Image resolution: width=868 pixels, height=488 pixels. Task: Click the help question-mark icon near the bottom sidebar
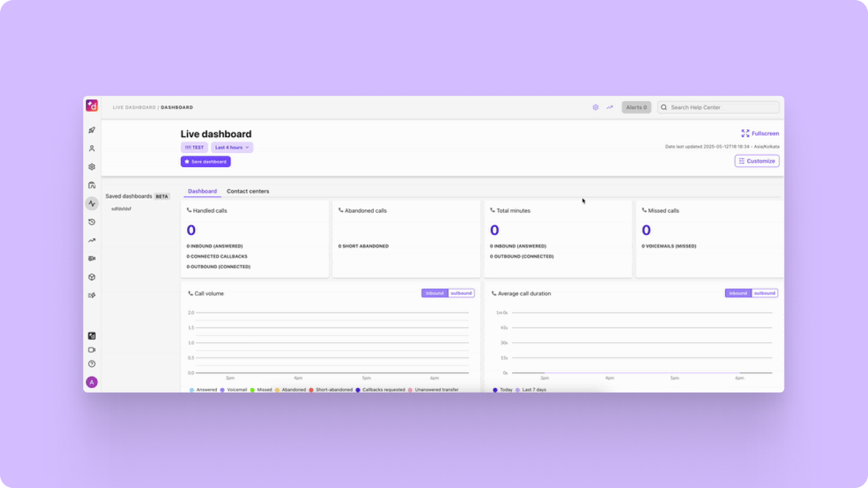(92, 364)
